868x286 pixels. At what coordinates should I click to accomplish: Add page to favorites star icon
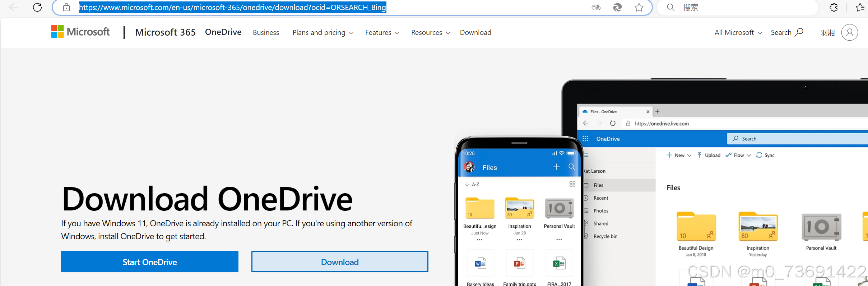click(x=639, y=7)
